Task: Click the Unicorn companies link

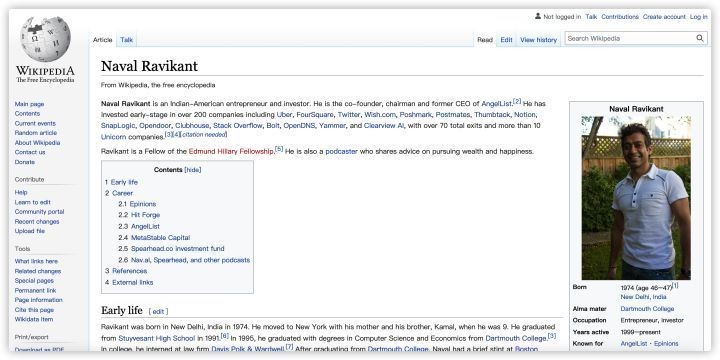Action: [113, 137]
